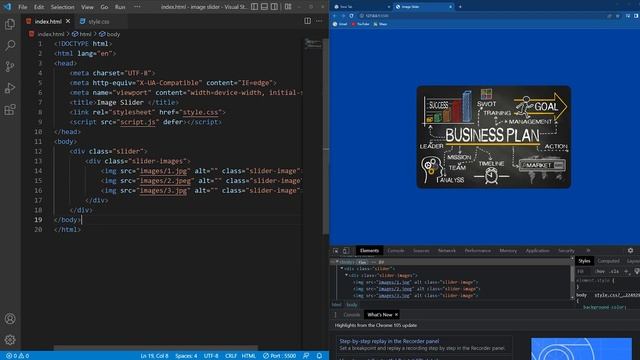The image size is (640, 360).
Task: Switch to the DevTools Sources tab
Action: pyautogui.click(x=421, y=251)
